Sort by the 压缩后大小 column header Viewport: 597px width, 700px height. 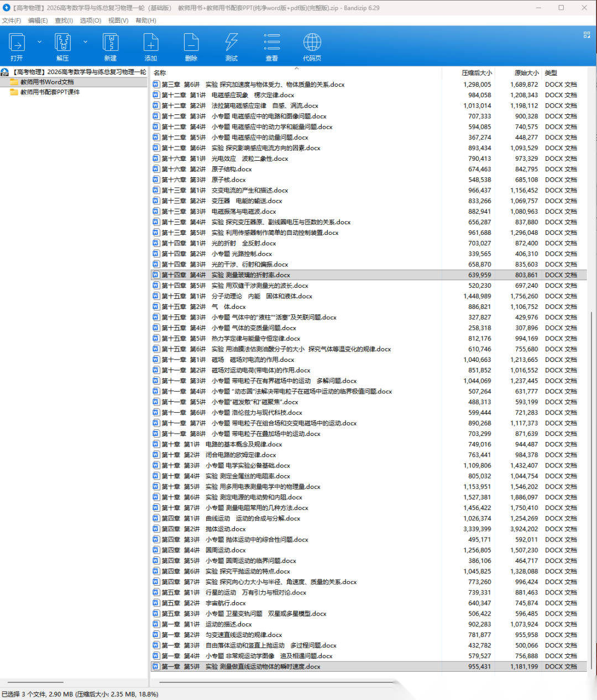[x=476, y=73]
